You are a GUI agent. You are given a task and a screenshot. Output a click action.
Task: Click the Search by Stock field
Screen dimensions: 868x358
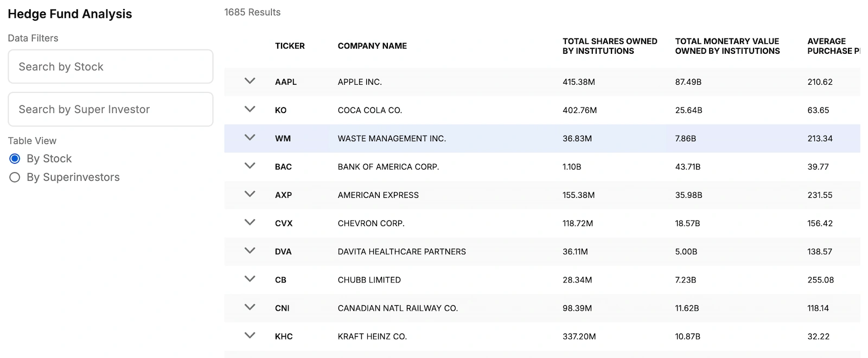coord(111,67)
